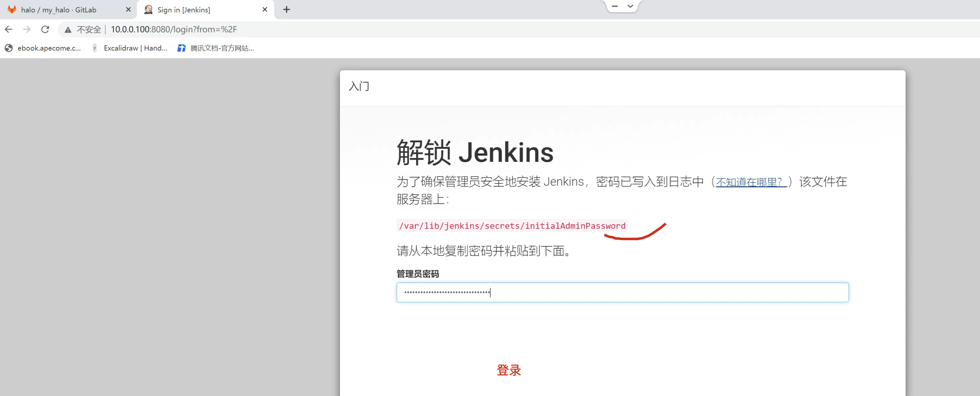Click the 不知道在哪里? help link

pos(751,182)
